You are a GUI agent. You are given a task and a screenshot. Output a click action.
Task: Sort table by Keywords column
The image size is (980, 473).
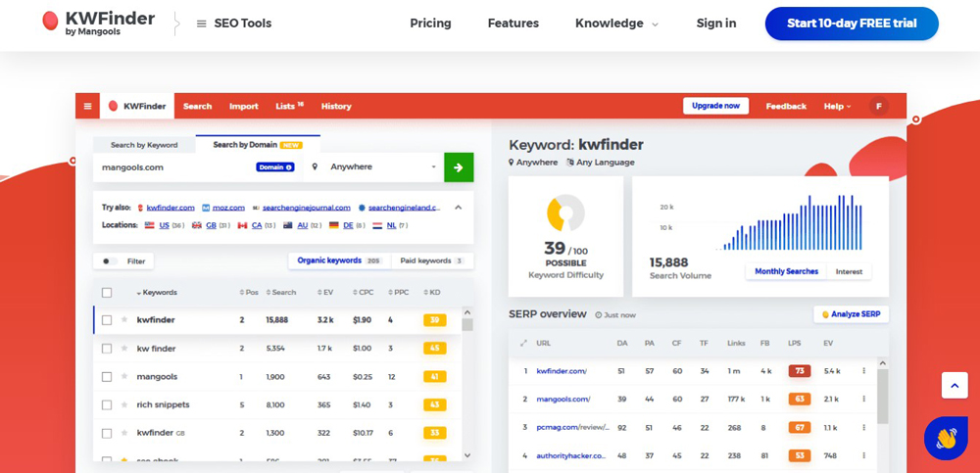(x=157, y=293)
